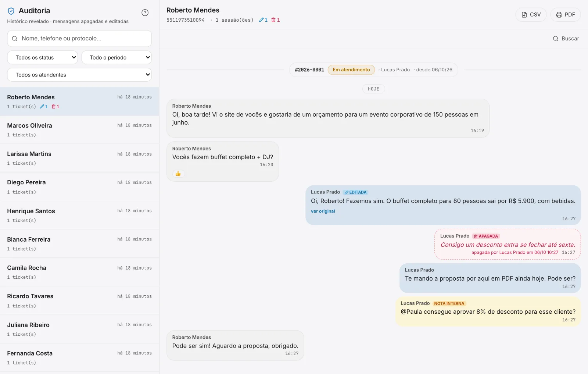Click the deleted message about extra discount
Screen dimensions: 588x374
click(508, 244)
